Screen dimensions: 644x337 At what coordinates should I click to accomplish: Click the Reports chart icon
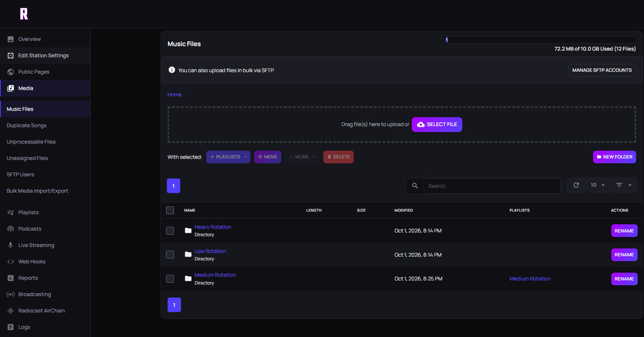tap(11, 278)
